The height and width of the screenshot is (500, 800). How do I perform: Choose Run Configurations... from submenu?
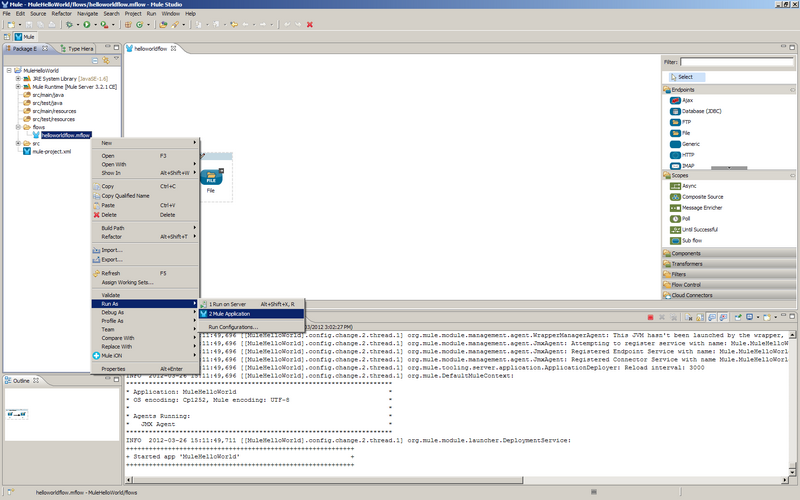point(252,327)
